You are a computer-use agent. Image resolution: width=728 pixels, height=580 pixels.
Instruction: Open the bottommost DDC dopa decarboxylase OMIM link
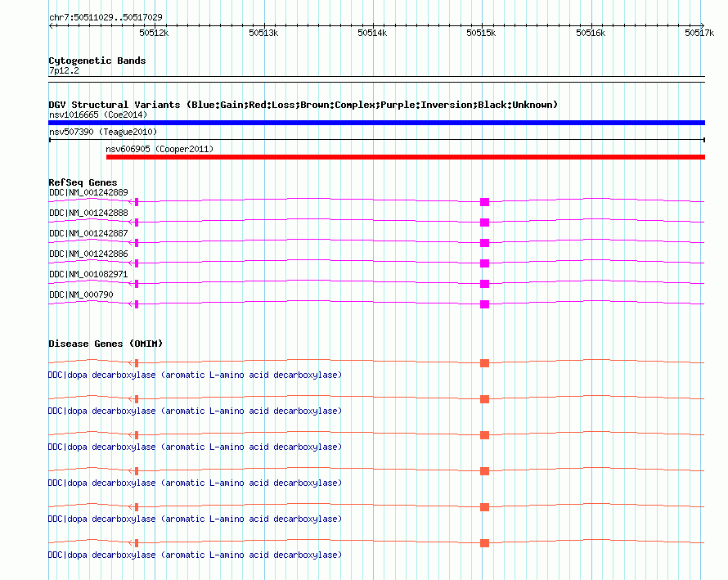(195, 555)
